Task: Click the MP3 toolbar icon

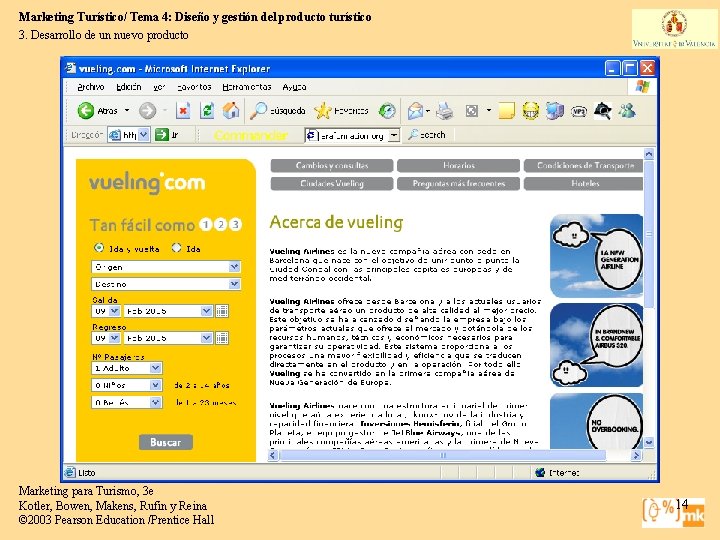Action: [x=579, y=111]
